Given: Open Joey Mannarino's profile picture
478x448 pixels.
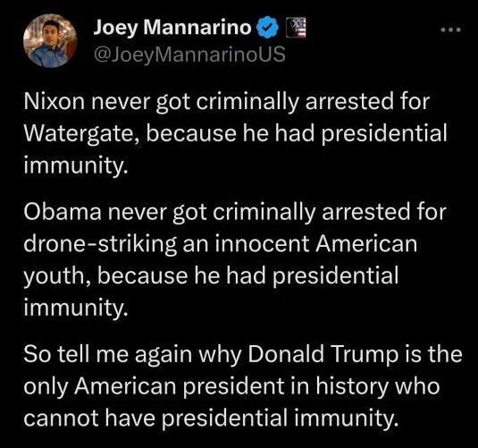Looking at the screenshot, I should coord(50,40).
